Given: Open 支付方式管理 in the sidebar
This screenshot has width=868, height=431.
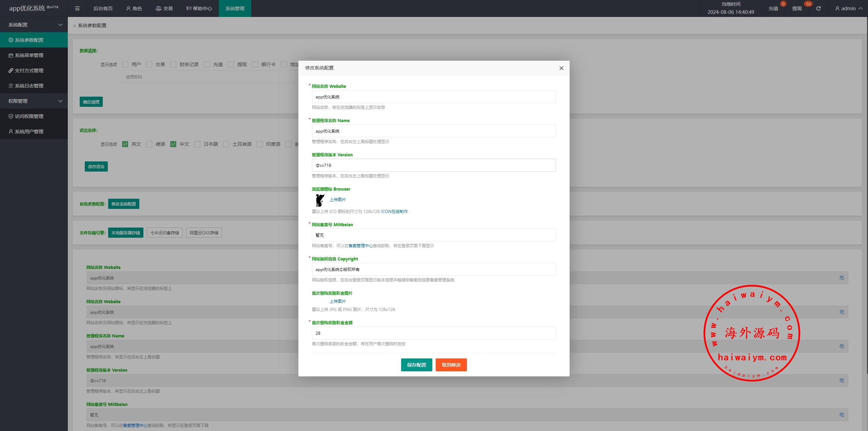Looking at the screenshot, I should click(29, 71).
